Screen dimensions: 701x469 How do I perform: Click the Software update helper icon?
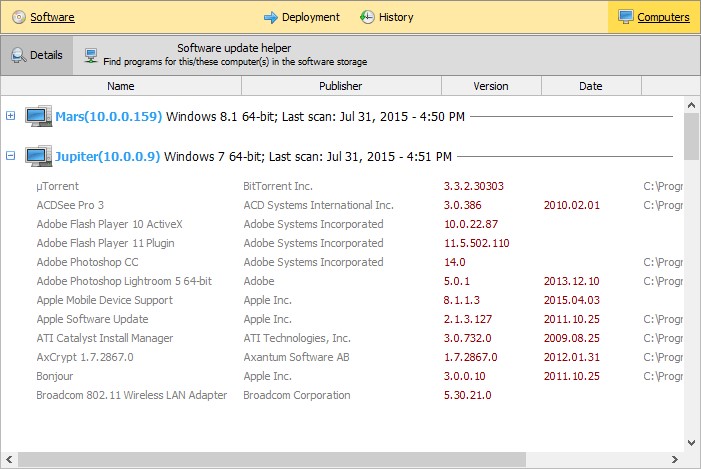click(91, 55)
